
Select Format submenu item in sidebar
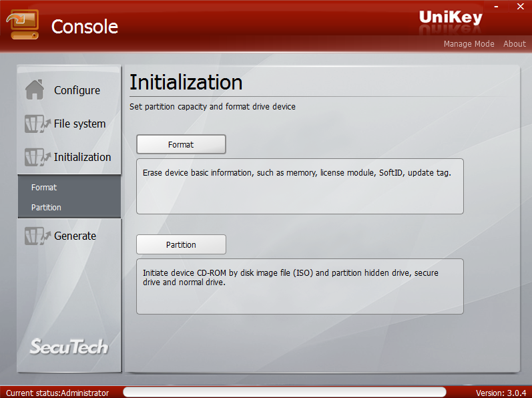[x=44, y=187]
